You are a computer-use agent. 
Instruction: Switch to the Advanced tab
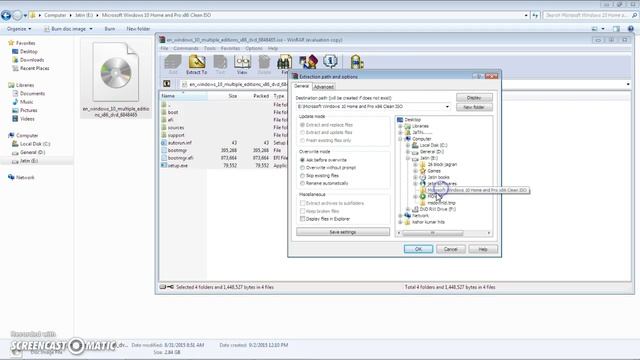pos(324,87)
